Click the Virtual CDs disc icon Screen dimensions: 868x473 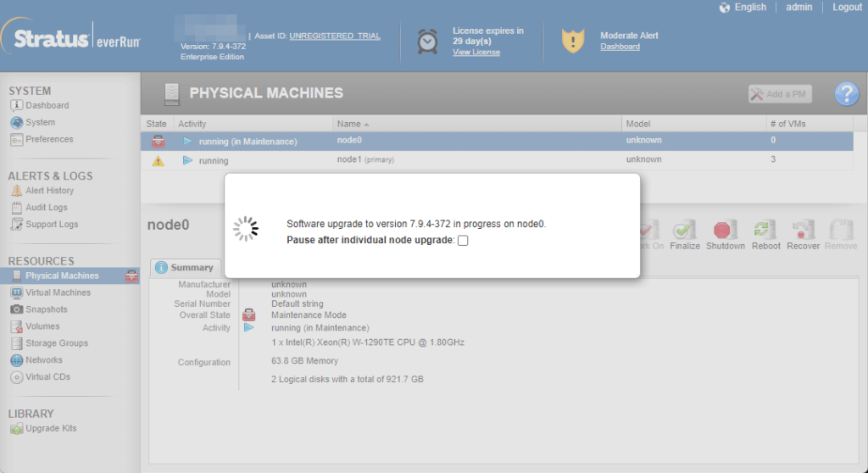pos(17,377)
